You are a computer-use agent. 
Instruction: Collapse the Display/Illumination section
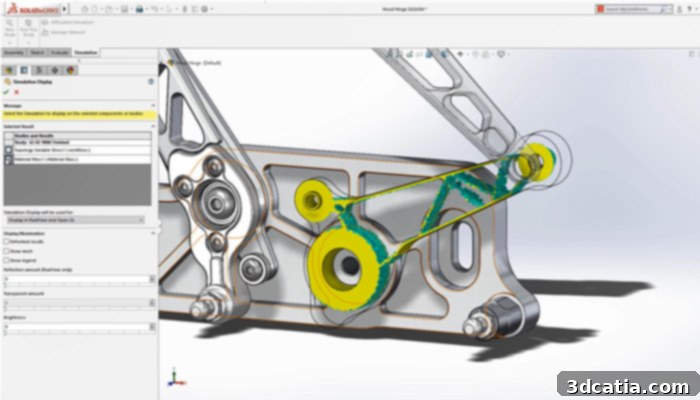click(x=153, y=233)
